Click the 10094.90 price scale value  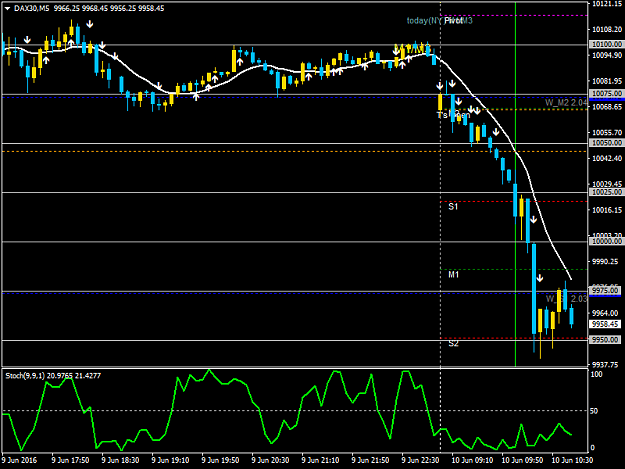(x=607, y=55)
